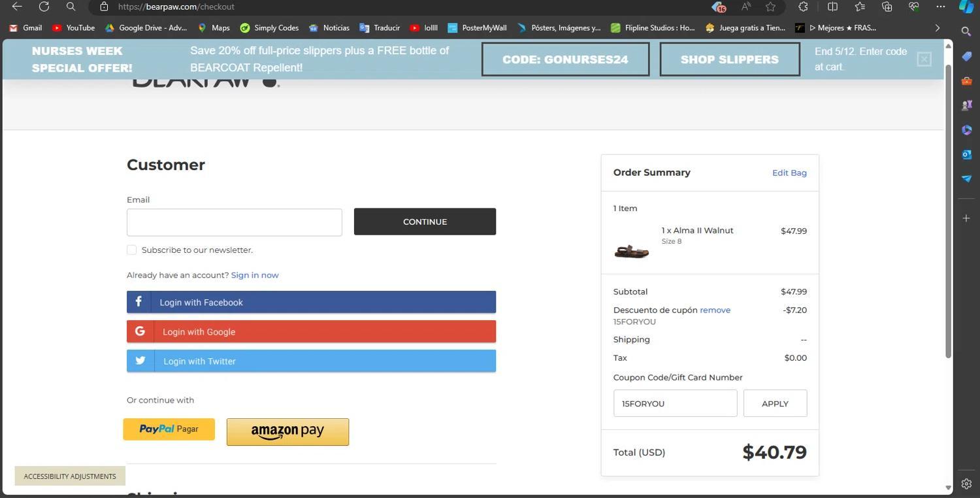
Task: Close the Nurses Week promo banner
Action: (x=924, y=59)
